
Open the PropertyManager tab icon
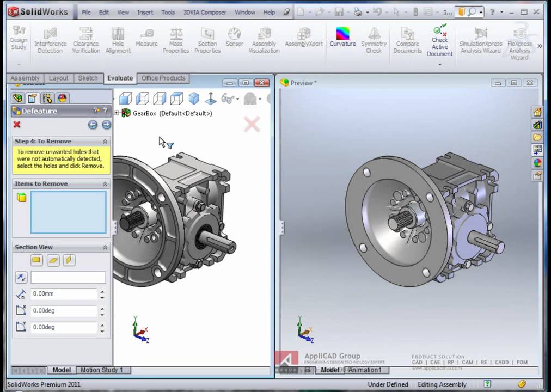coord(32,98)
